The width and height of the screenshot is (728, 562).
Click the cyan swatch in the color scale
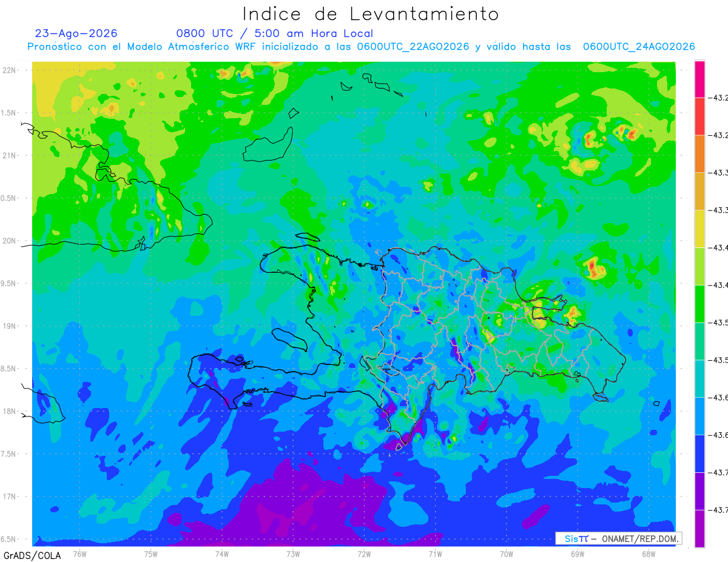pyautogui.click(x=699, y=378)
